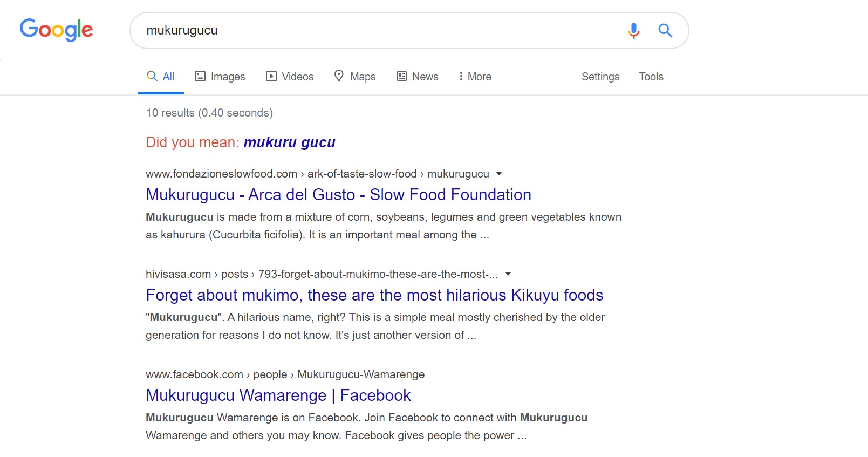
Task: Open the Settings menu
Action: click(x=600, y=77)
